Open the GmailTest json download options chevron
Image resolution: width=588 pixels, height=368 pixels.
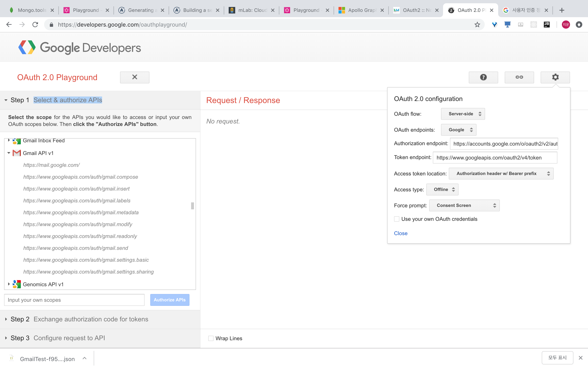84,358
